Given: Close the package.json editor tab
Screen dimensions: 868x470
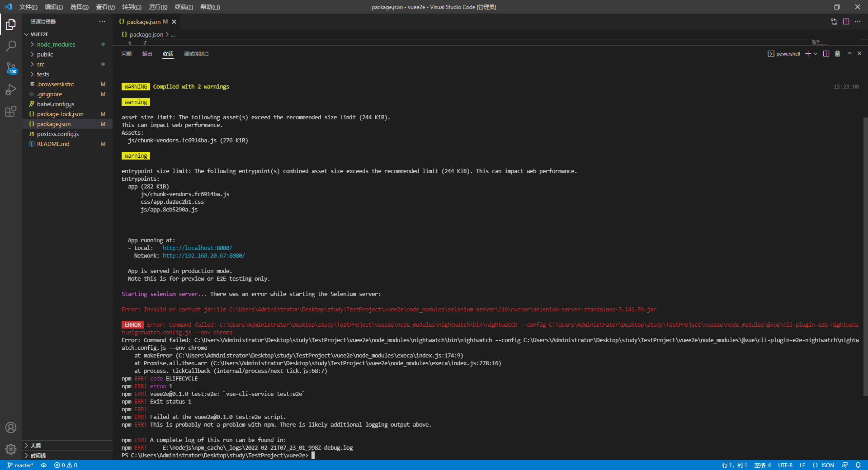Looking at the screenshot, I should tap(174, 22).
